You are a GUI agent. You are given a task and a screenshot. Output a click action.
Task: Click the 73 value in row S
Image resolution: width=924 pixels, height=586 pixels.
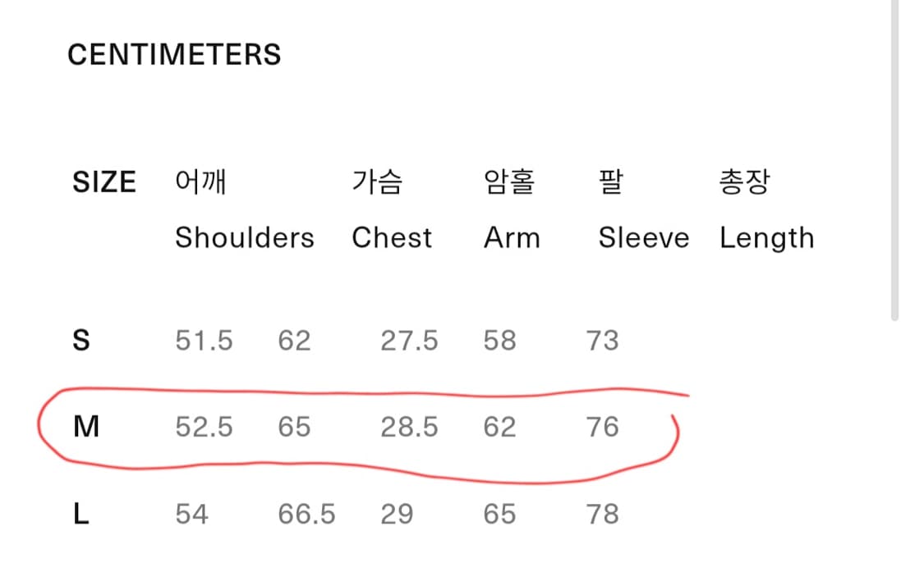602,341
